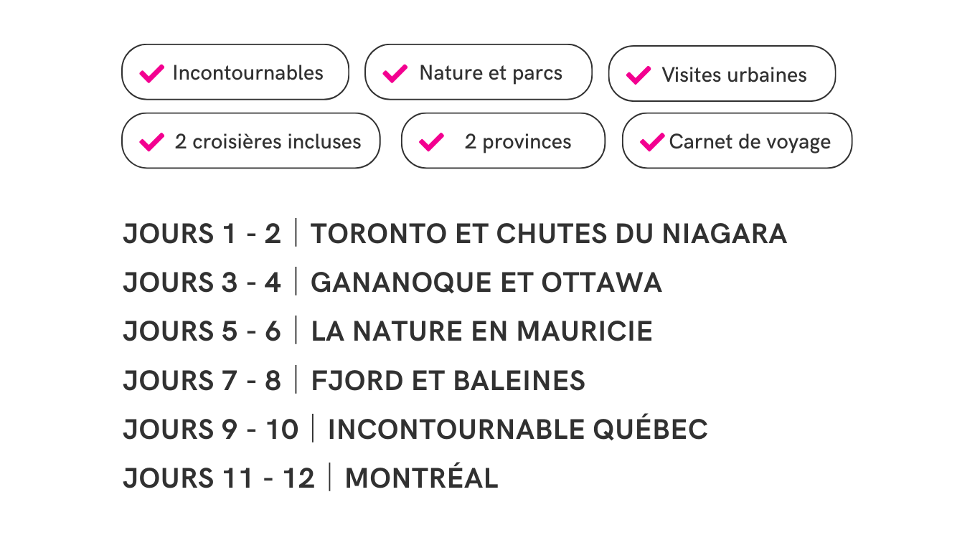Screen dimensions: 980x535
Task: Click the pink checkmark beside Visites urbaines
Action: [x=639, y=75]
